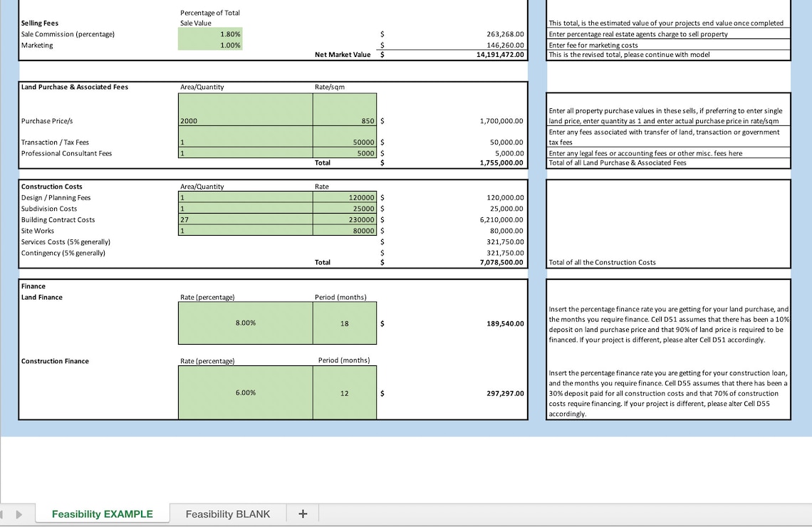Viewport: 812px width, 527px height.
Task: Select Purchase Price rate 850 cell
Action: click(x=345, y=110)
